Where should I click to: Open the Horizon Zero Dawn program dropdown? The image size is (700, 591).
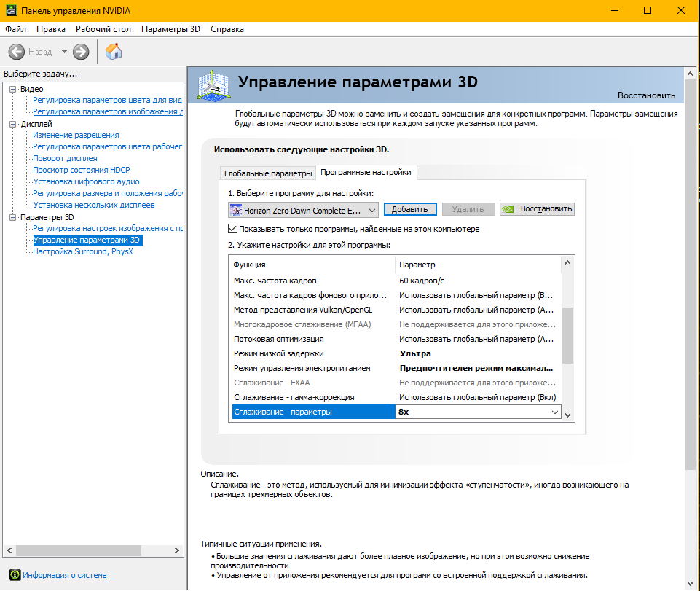[x=303, y=210]
